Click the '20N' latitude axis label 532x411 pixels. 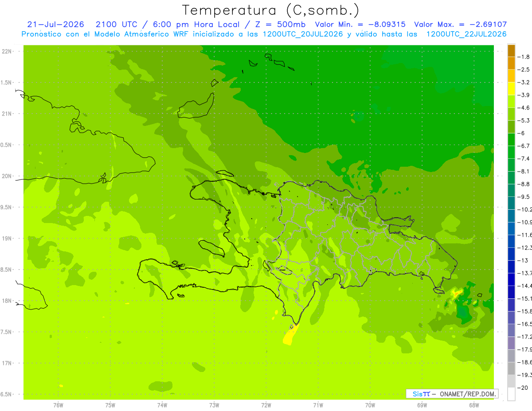(x=8, y=176)
